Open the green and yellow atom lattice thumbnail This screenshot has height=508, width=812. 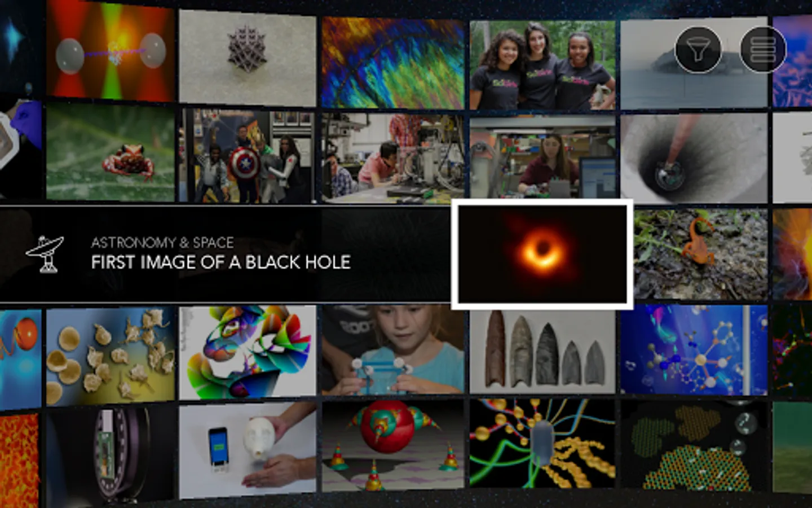pyautogui.click(x=694, y=445)
